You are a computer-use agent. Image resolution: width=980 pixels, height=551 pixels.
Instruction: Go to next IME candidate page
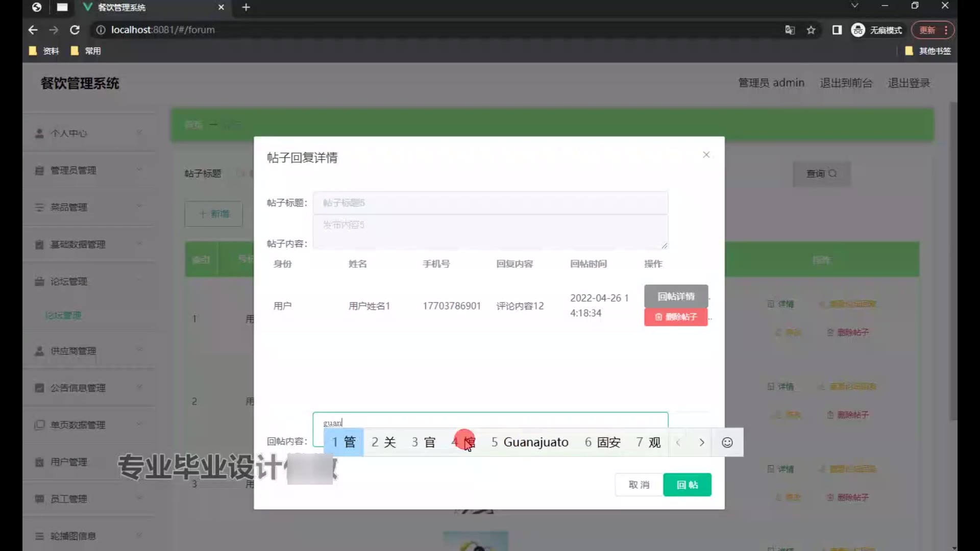point(701,442)
